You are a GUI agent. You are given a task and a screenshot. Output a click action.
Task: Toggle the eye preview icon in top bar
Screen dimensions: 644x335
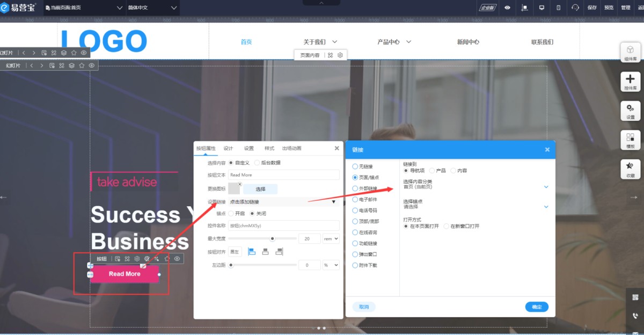[x=507, y=8]
